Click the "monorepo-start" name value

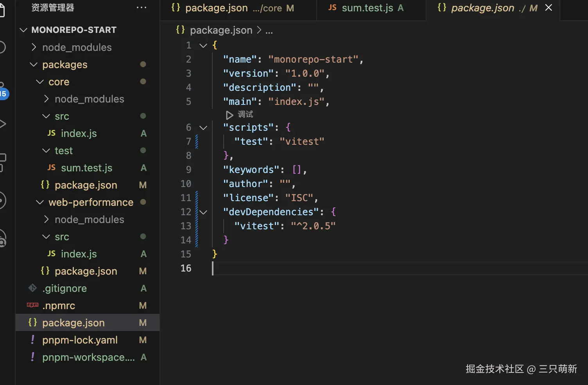(313, 59)
